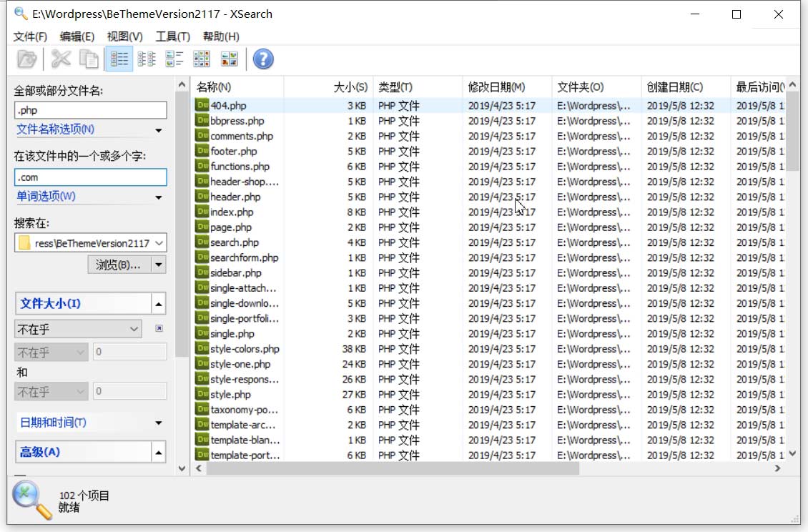The width and height of the screenshot is (808, 532).
Task: Select the file header.php
Action: click(x=235, y=197)
